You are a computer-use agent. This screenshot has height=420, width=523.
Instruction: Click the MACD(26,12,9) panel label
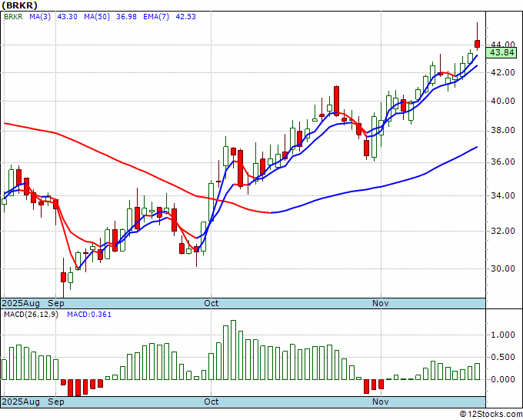click(31, 315)
